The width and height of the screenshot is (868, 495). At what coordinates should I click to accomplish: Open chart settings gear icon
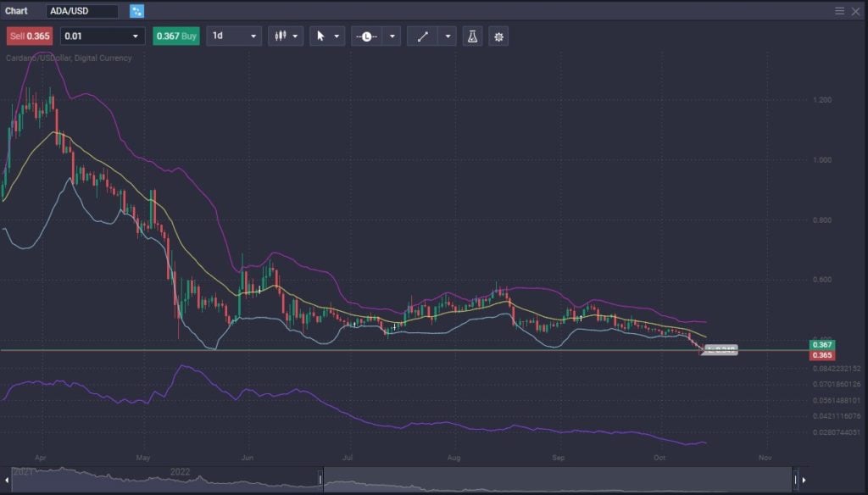pos(498,36)
